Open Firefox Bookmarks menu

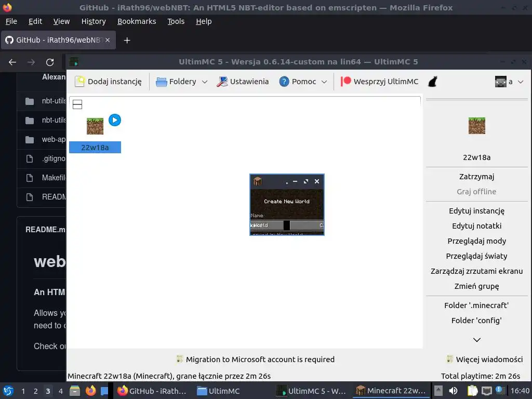pos(137,21)
